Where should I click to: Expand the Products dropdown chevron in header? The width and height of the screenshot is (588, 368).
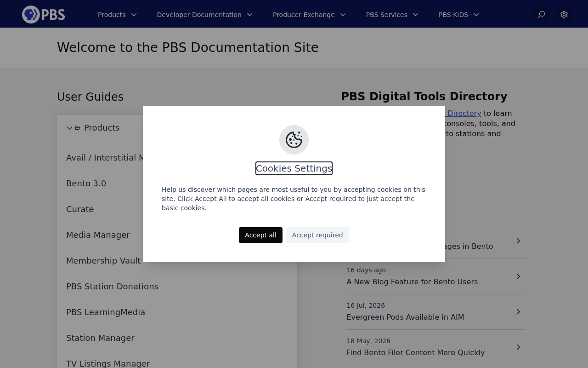134,15
